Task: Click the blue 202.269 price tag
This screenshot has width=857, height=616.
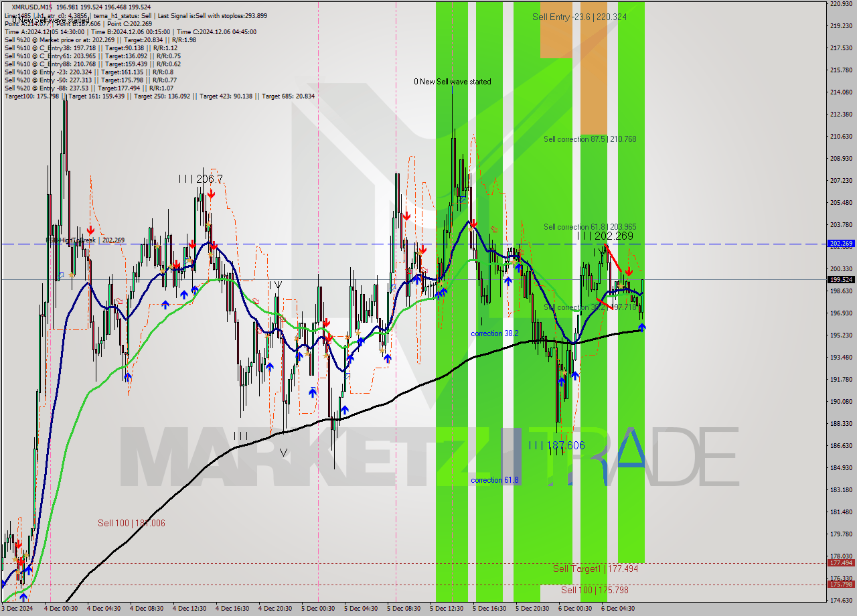Action: coord(841,244)
